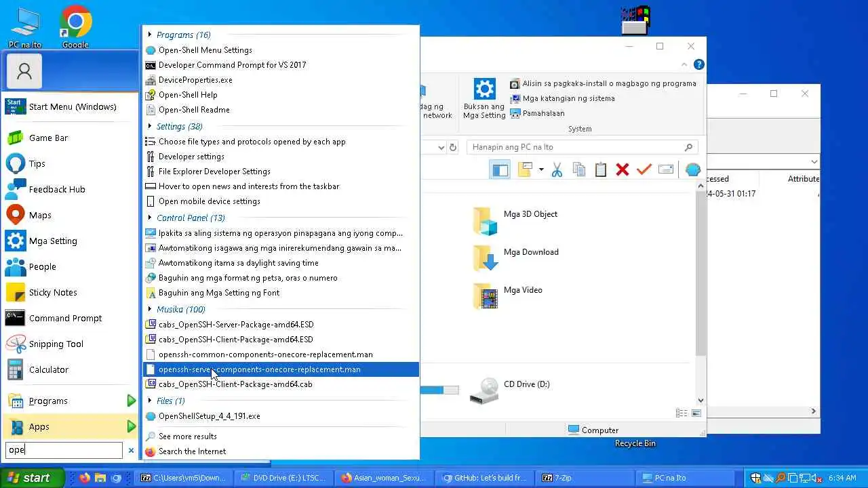The image size is (868, 488).
Task: Open the user account picture
Action: [x=24, y=71]
